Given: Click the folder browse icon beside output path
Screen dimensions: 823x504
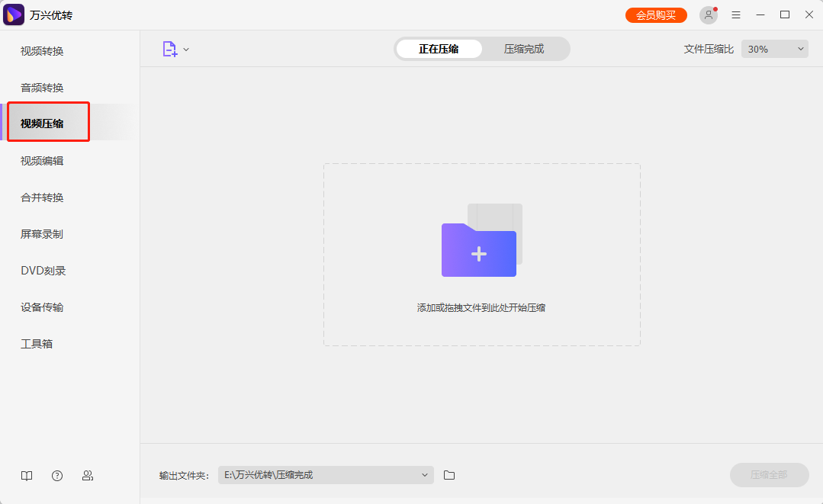Looking at the screenshot, I should point(449,474).
